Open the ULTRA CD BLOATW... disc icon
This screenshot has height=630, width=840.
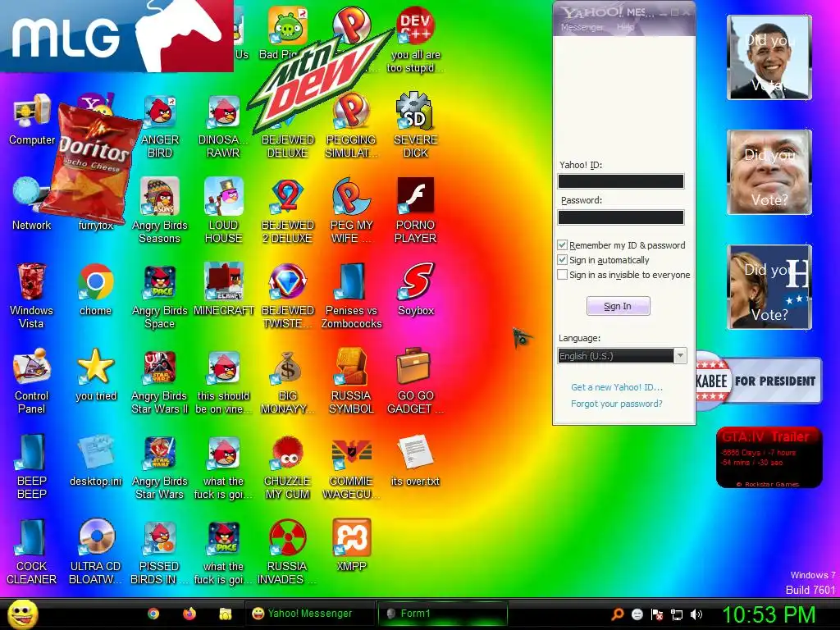click(95, 551)
